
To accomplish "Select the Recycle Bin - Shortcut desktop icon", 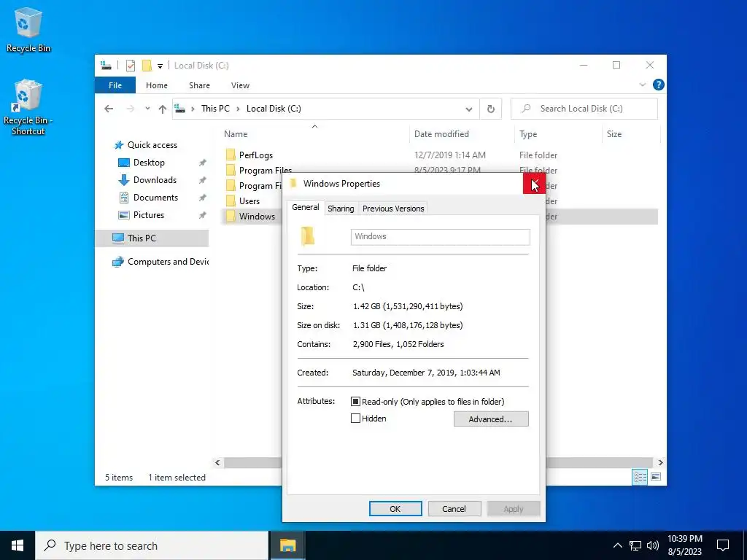I will (x=28, y=108).
